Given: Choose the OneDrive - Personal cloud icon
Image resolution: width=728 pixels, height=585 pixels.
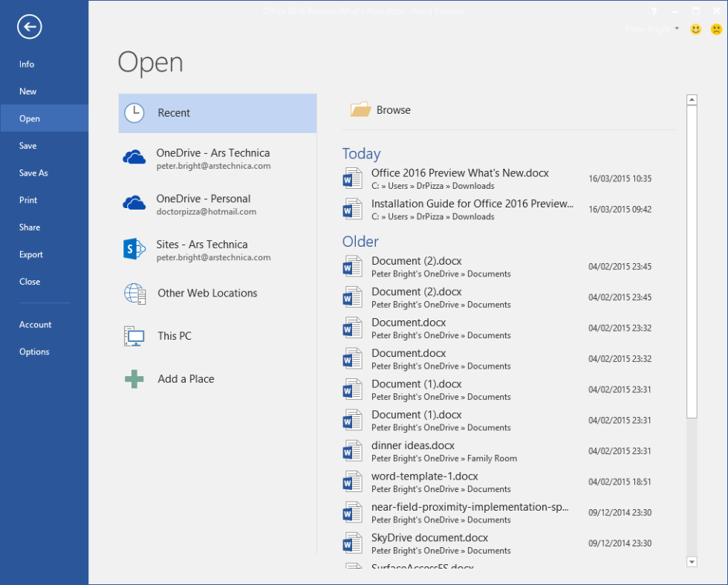Looking at the screenshot, I should (134, 203).
